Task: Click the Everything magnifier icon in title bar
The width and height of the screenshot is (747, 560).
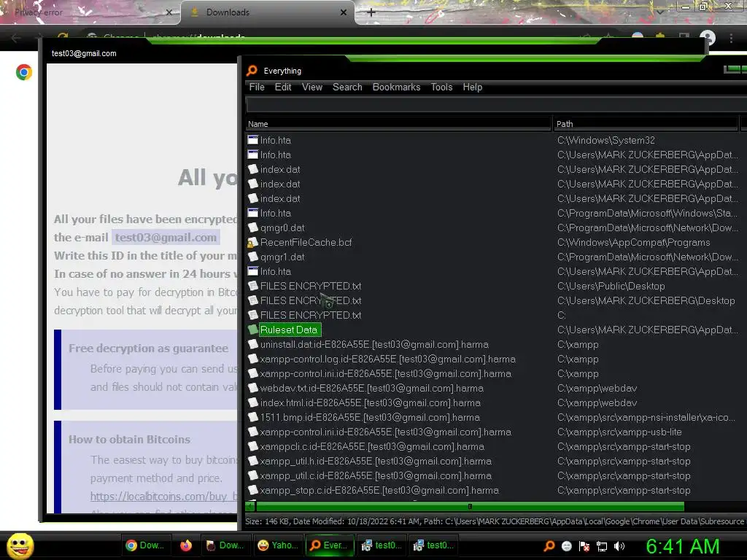Action: pos(252,71)
